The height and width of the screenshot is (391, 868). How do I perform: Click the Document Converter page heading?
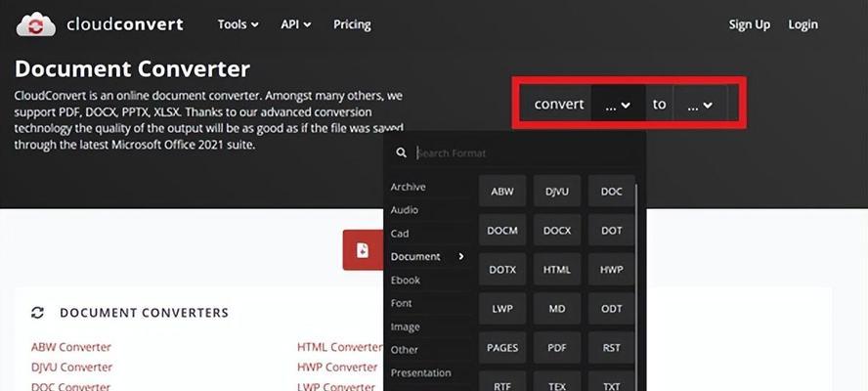click(132, 69)
